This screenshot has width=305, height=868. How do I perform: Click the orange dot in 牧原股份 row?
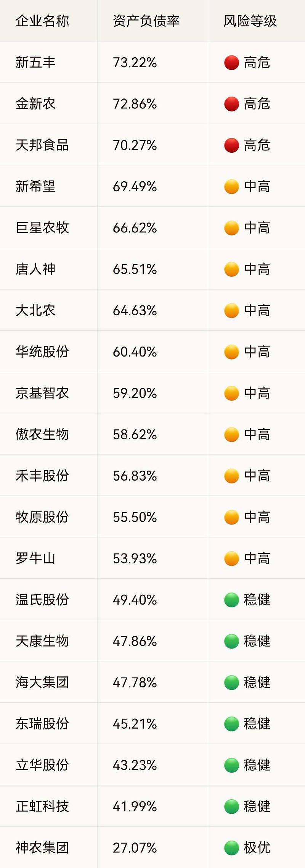coord(231,517)
